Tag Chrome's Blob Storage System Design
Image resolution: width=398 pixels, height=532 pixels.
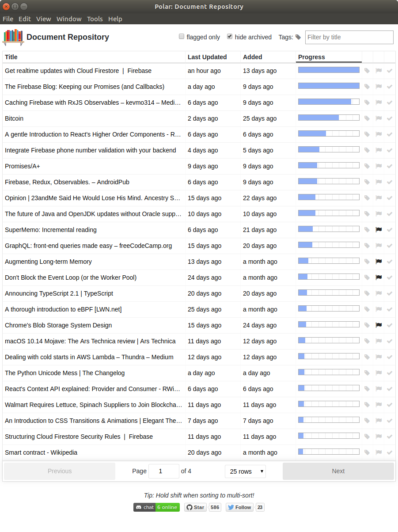click(367, 325)
